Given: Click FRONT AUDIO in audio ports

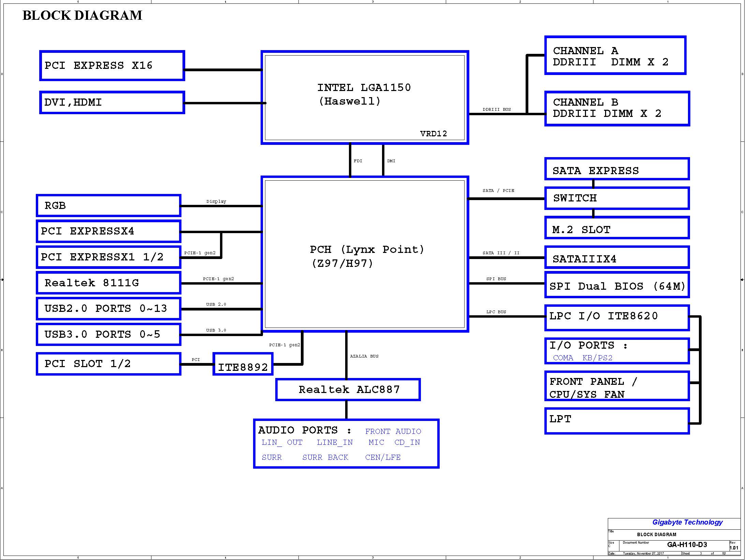Looking at the screenshot, I should (393, 432).
